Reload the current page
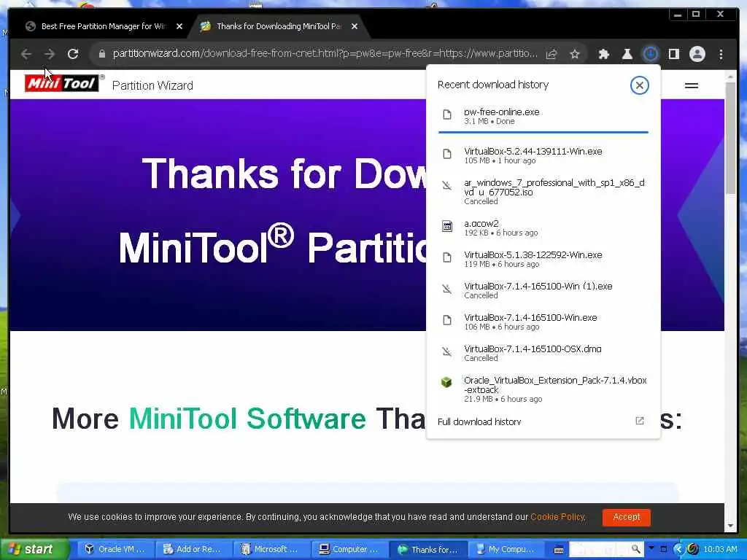 click(73, 54)
